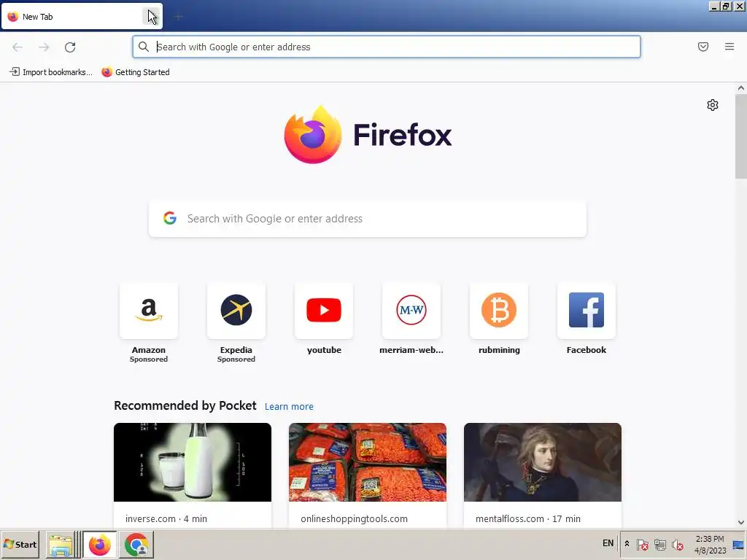747x560 pixels.
Task: Click the scrollbar down arrow
Action: [x=741, y=522]
